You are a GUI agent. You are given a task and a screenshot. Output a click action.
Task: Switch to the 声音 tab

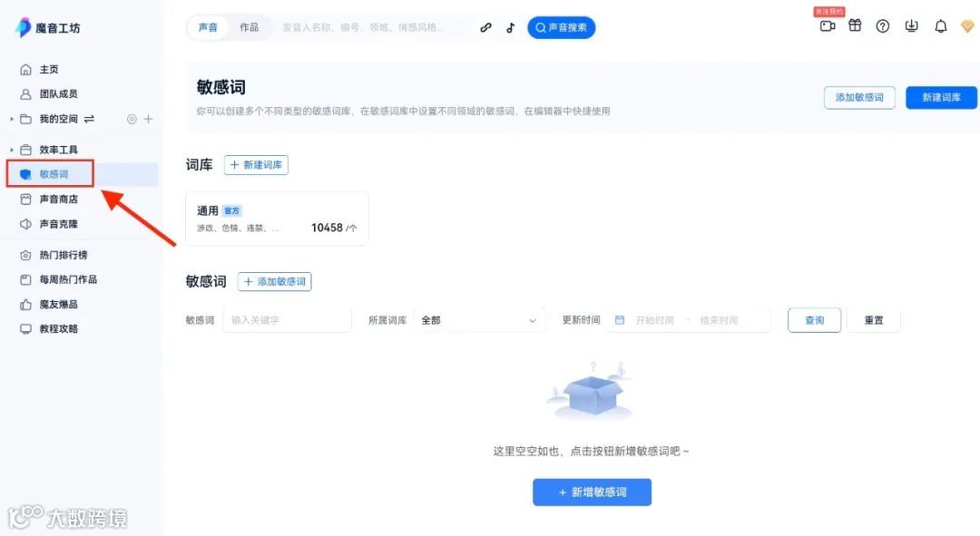coord(208,27)
